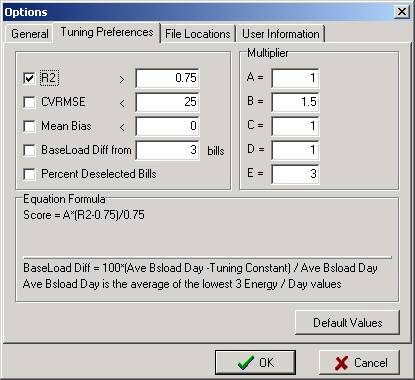Tick the BaseLoad Diff checkbox
This screenshot has height=380, width=415.
(x=29, y=150)
